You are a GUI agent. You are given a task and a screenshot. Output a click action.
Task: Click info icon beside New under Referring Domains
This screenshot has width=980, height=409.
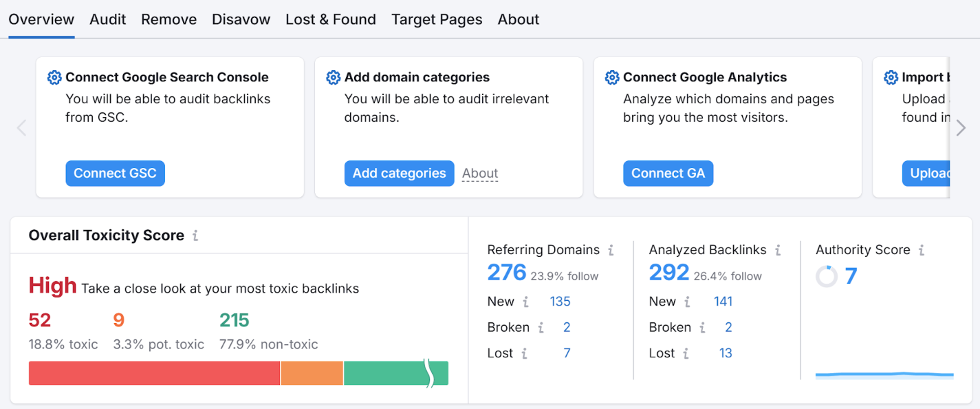525,302
